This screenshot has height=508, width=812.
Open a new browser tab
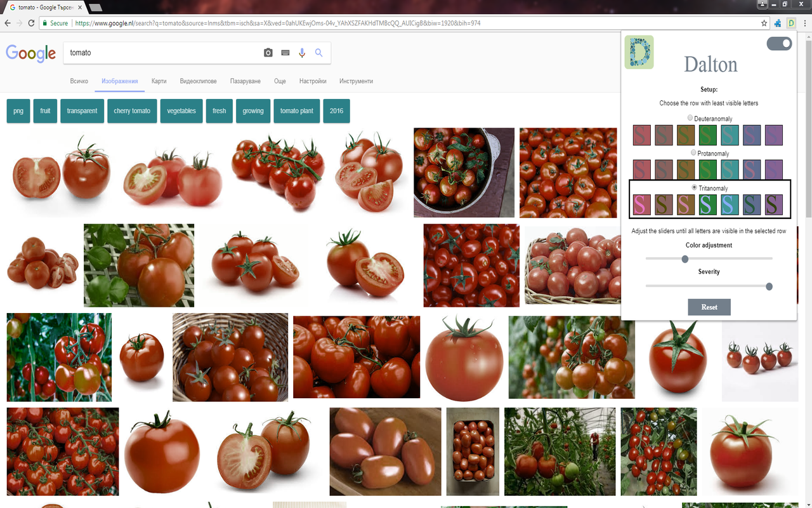click(x=95, y=8)
